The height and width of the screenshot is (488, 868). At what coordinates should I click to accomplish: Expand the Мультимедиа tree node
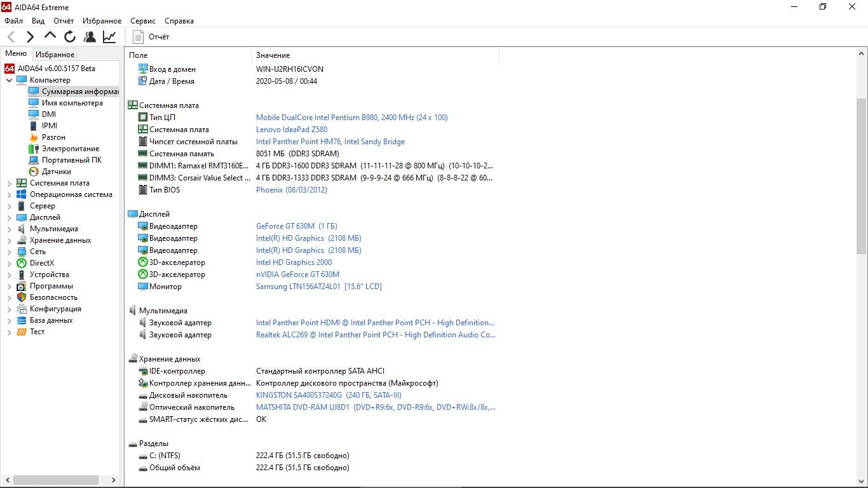9,229
